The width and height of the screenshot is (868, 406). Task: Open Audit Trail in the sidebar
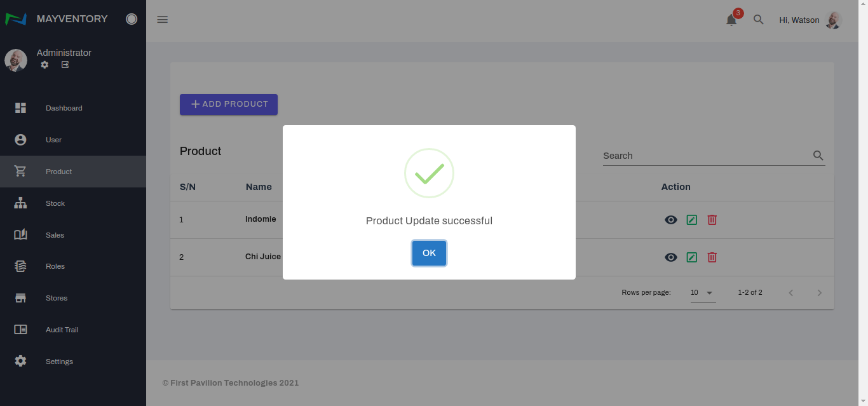(62, 330)
